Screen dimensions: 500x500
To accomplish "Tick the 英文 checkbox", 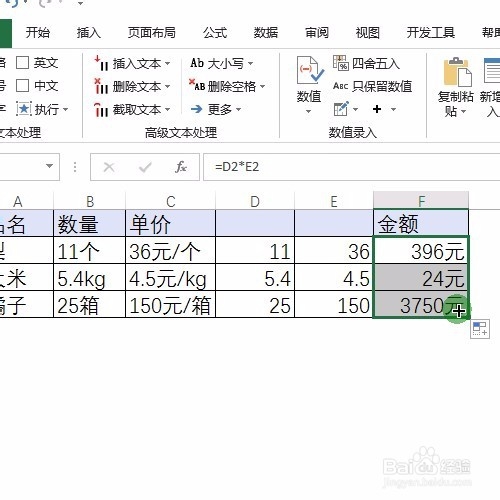I will tap(22, 62).
